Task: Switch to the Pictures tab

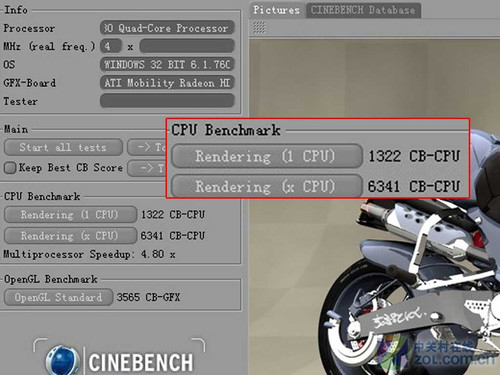Action: click(x=276, y=10)
